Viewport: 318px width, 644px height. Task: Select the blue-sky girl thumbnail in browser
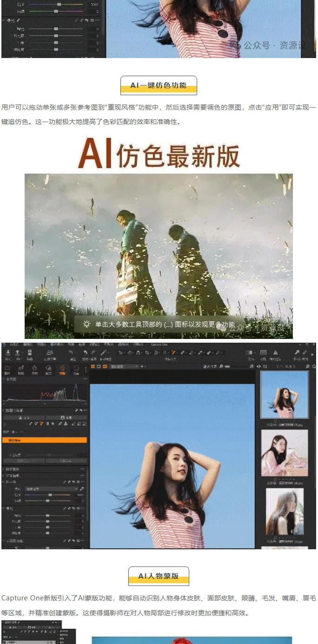(284, 394)
